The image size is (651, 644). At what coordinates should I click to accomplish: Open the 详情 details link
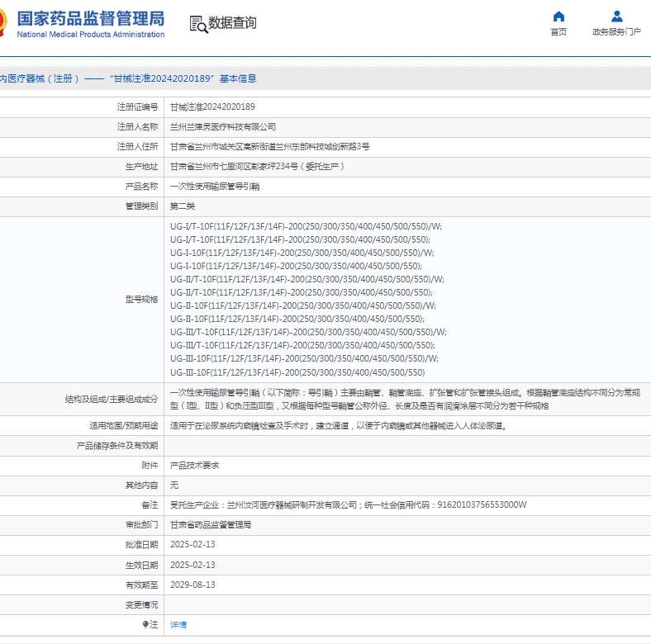pyautogui.click(x=178, y=624)
